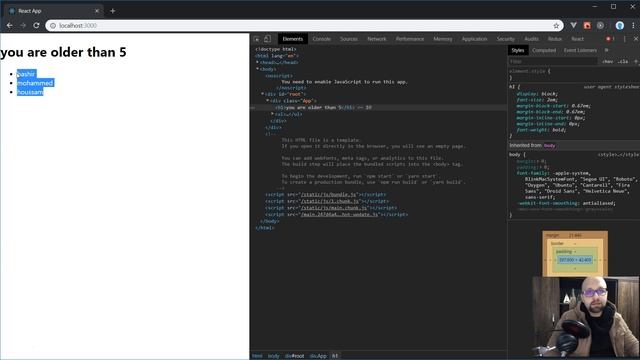The image size is (640, 360).
Task: Click div#root in the DOM breadcrumb bar
Action: pos(294,356)
